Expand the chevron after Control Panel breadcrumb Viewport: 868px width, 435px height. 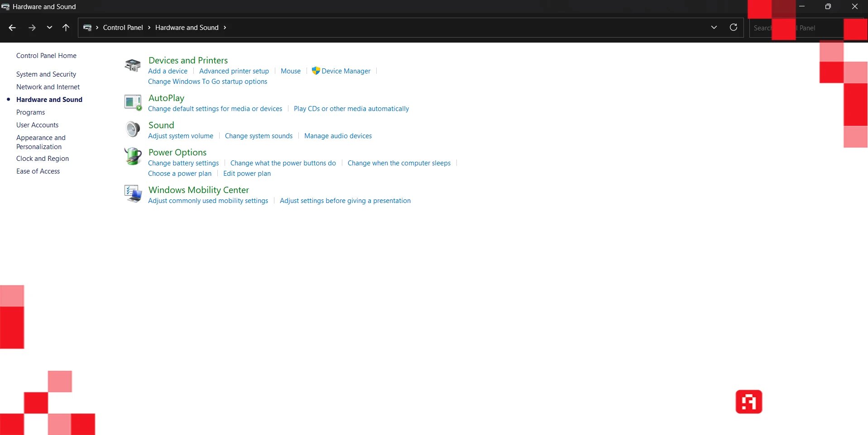(149, 28)
